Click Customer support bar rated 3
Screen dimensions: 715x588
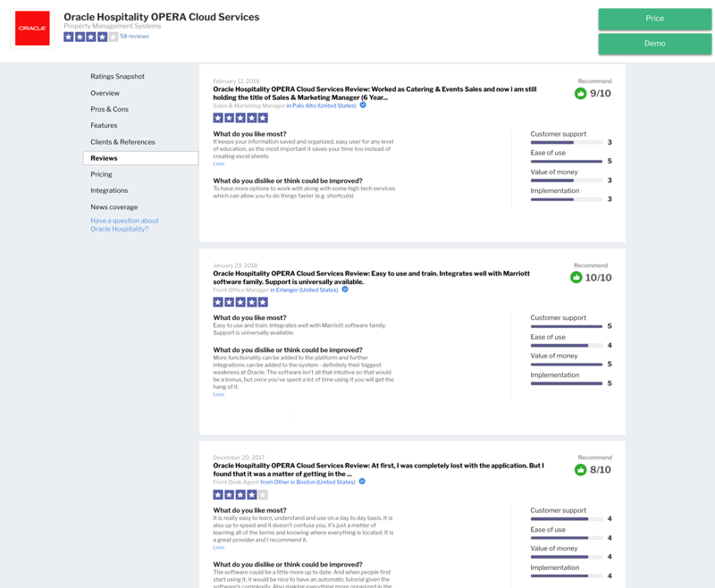[x=567, y=143]
